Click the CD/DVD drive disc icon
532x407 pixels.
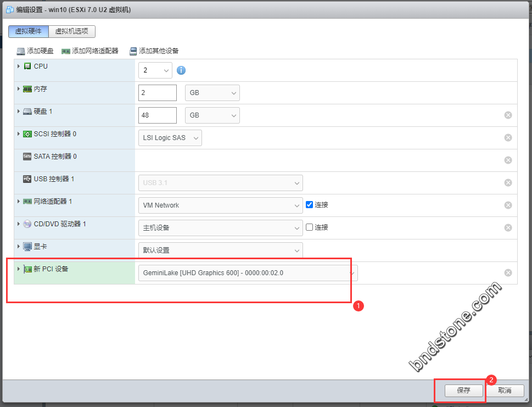27,224
